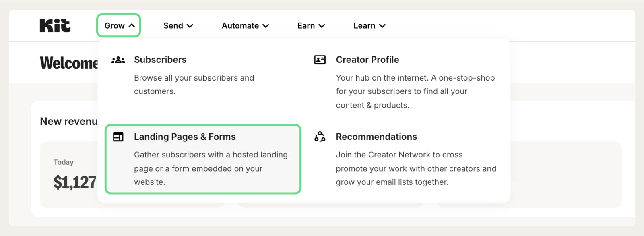
Task: Open the Creator Profile menu entry
Action: [x=367, y=60]
